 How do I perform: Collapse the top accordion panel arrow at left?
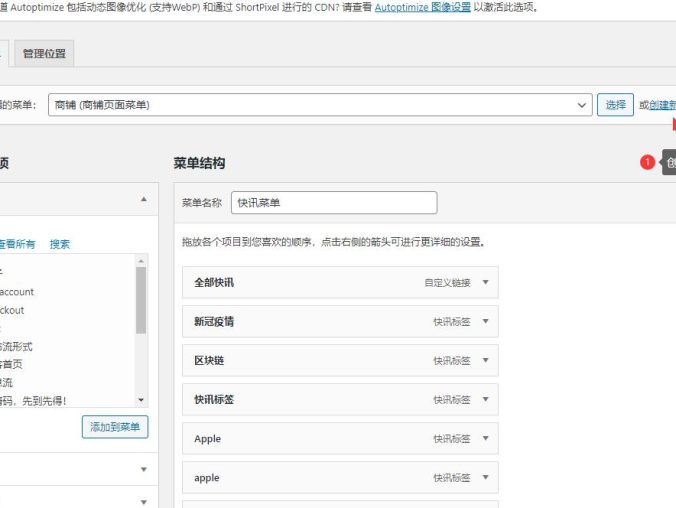click(144, 199)
